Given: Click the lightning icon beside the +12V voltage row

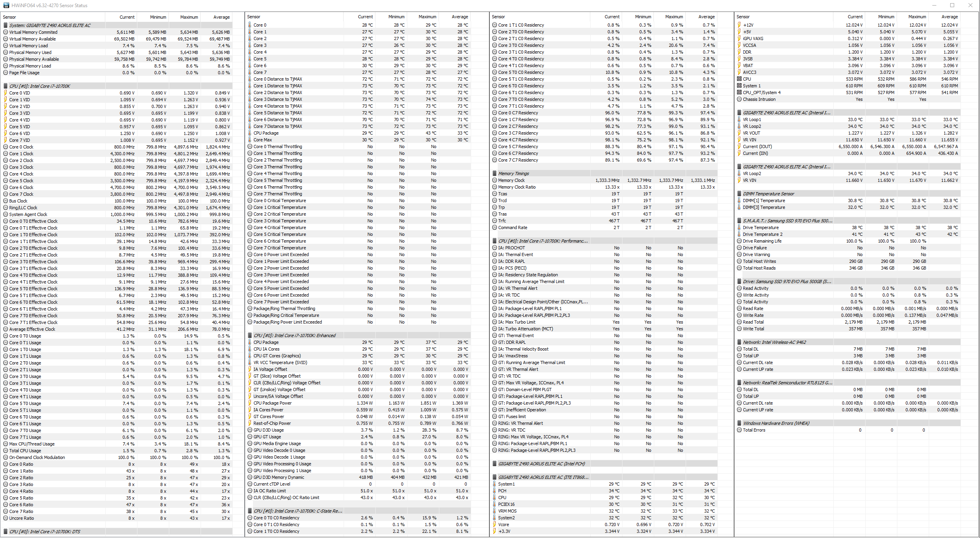Looking at the screenshot, I should click(739, 25).
